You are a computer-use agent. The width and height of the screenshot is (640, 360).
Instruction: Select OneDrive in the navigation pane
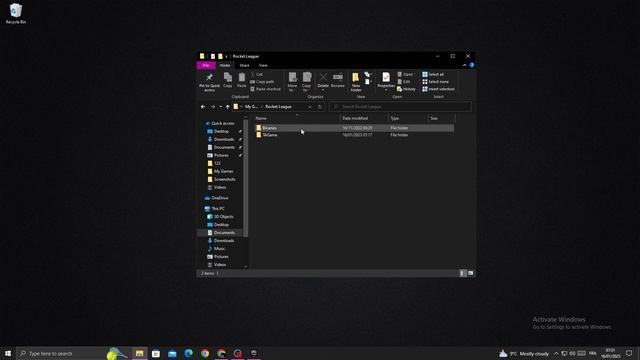point(219,198)
